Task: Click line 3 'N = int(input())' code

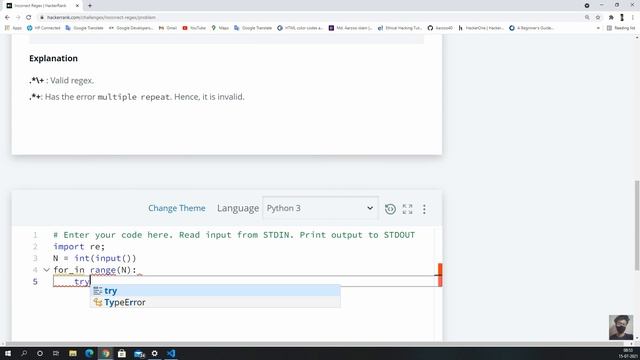Action: (x=95, y=258)
